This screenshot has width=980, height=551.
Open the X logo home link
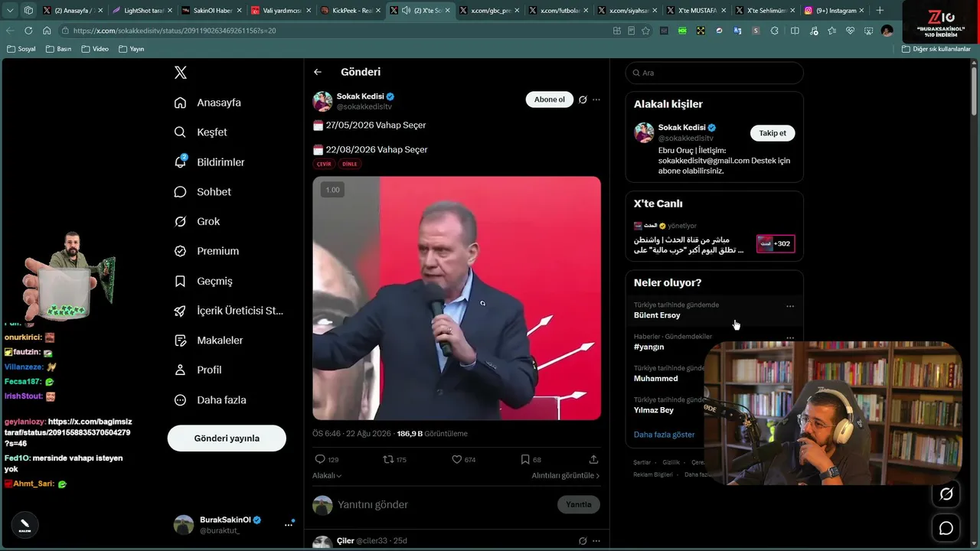(x=181, y=73)
